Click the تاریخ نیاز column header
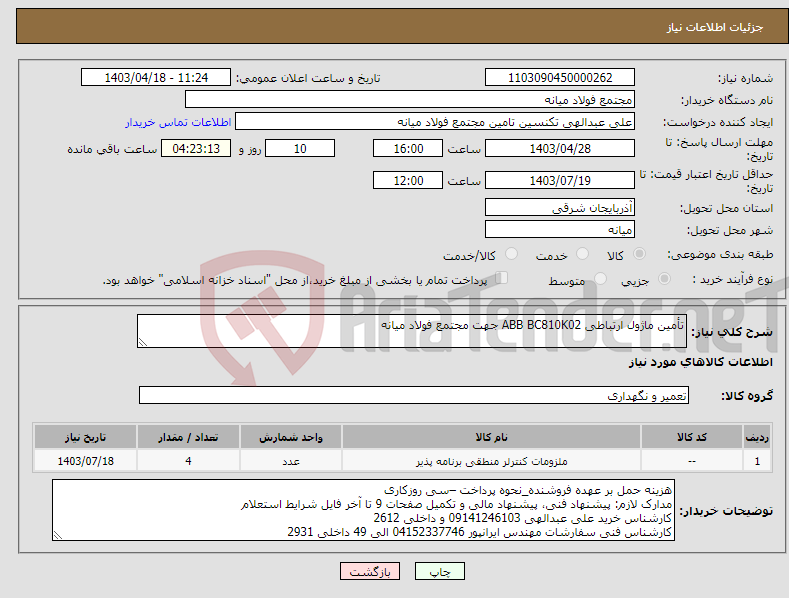 point(86,437)
